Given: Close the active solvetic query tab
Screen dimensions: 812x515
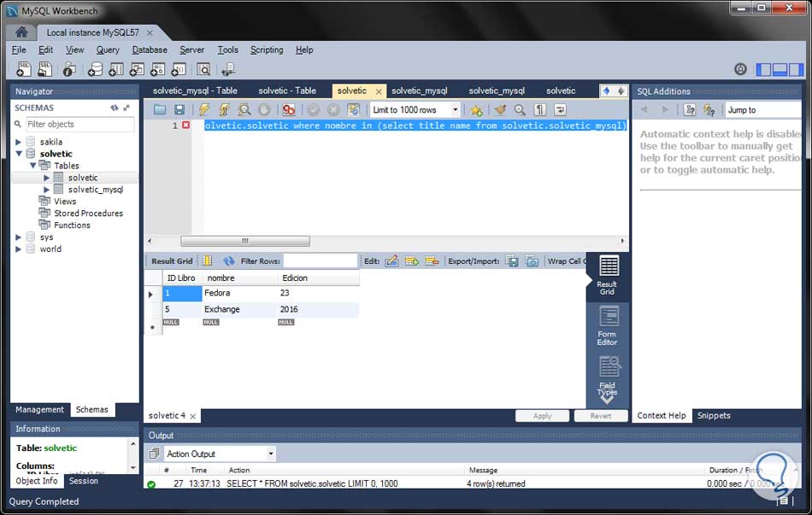Looking at the screenshot, I should pyautogui.click(x=379, y=91).
